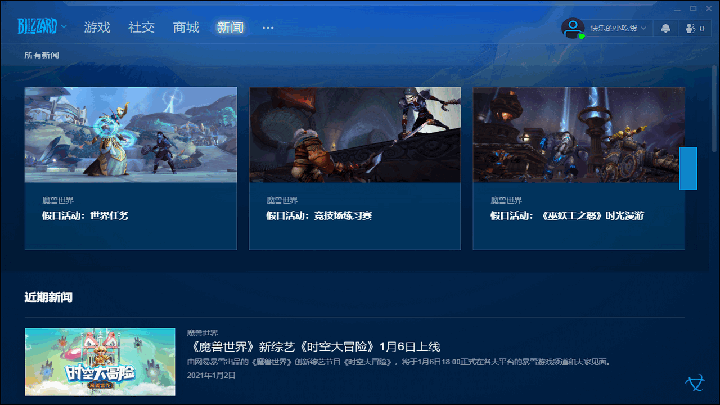
Task: Click the 假日活动: 世界任务 headline
Action: pyautogui.click(x=85, y=215)
